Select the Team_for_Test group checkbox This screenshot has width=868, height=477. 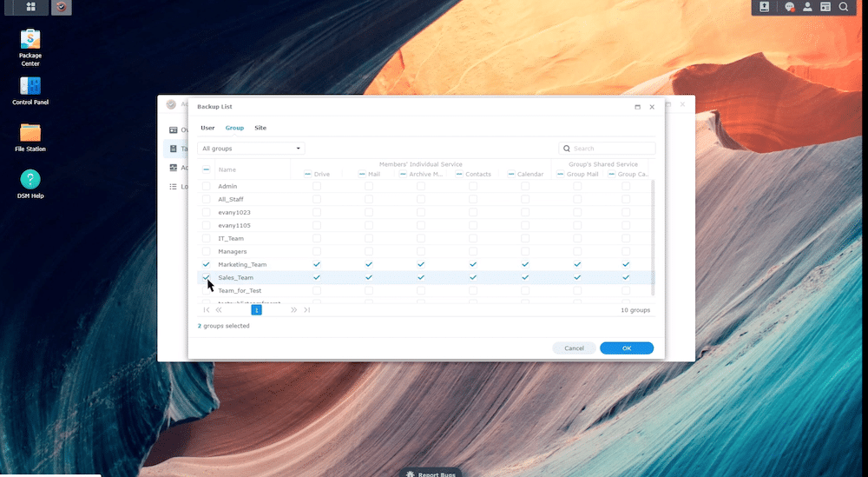(206, 290)
